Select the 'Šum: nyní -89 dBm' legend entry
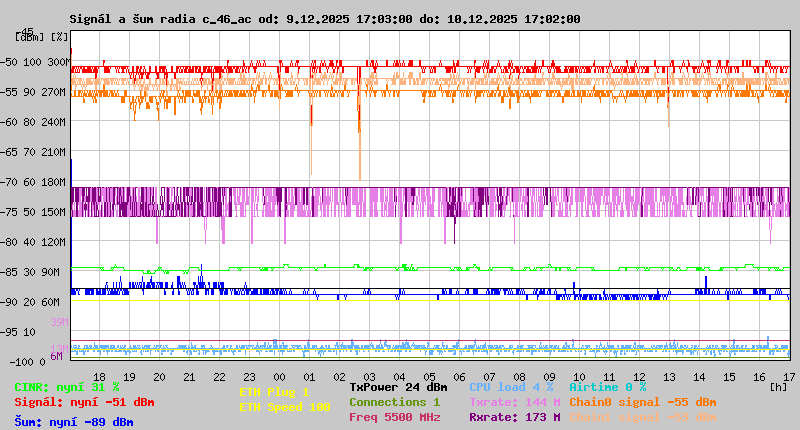 click(x=74, y=422)
